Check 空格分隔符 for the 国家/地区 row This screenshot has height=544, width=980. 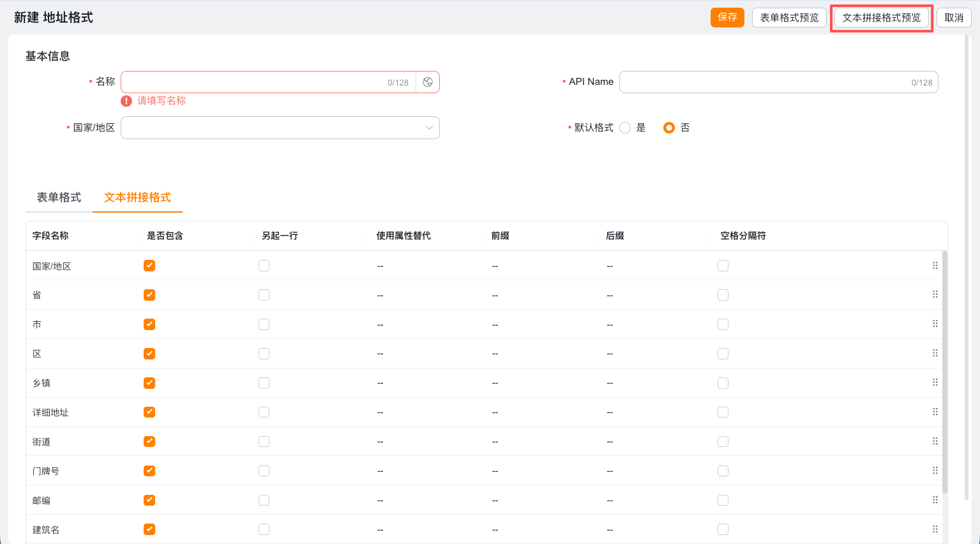(723, 266)
